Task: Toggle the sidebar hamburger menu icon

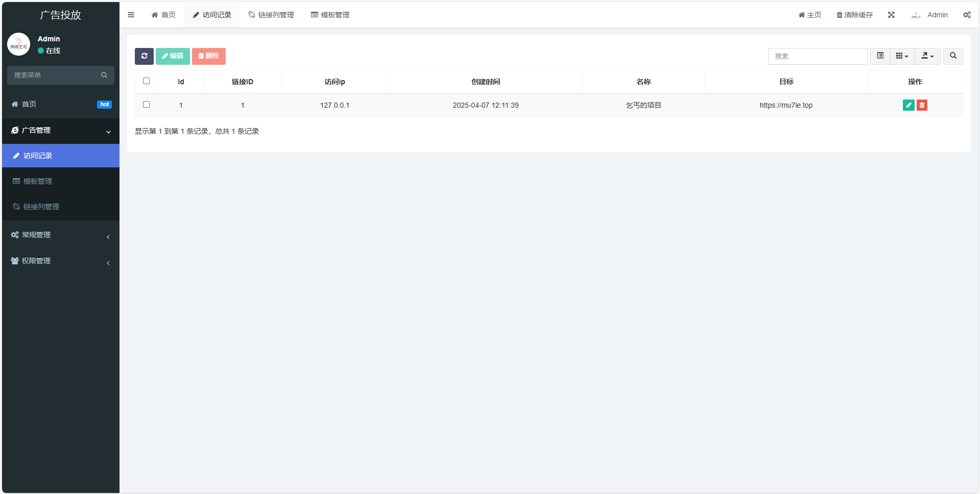Action: [x=131, y=15]
